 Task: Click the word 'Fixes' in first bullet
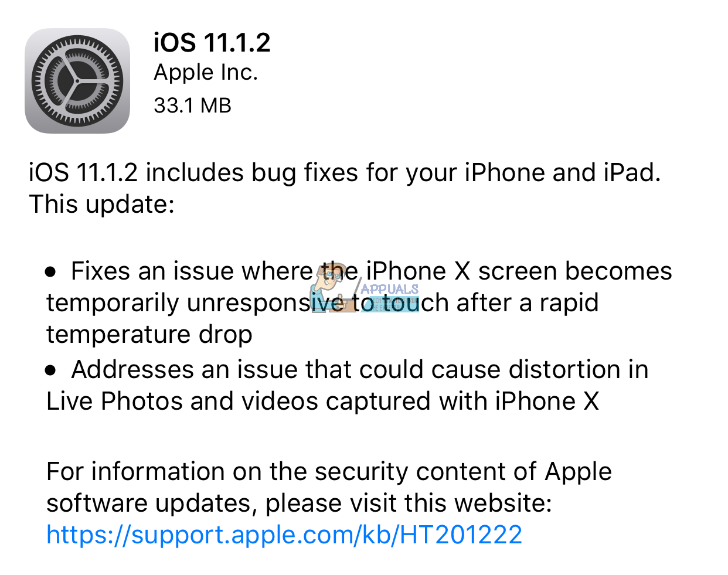coord(101,271)
